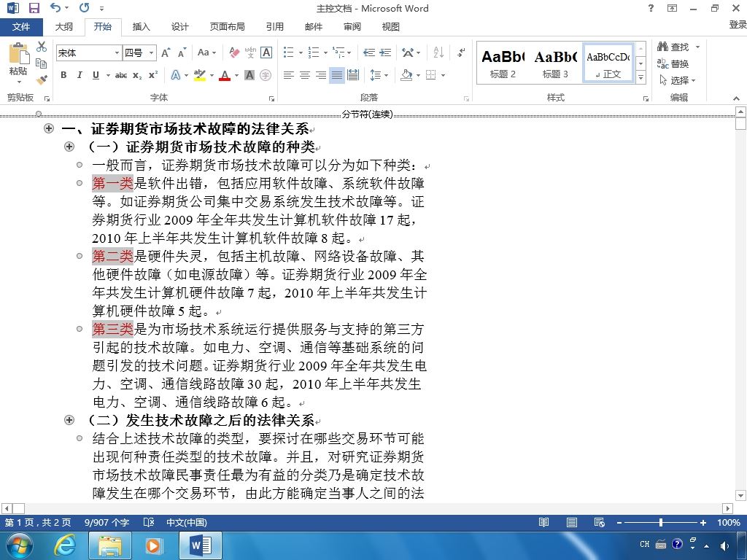Image resolution: width=747 pixels, height=560 pixels.
Task: Toggle character shading
Action: click(x=249, y=75)
